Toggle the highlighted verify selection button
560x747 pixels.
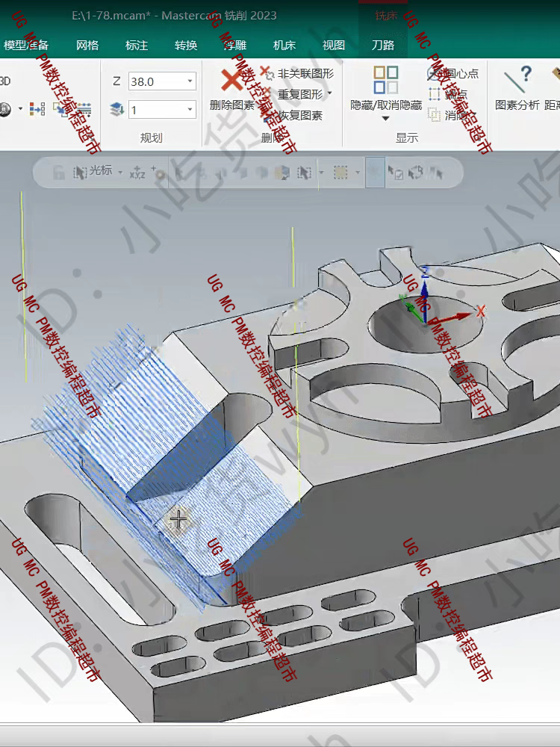click(376, 173)
